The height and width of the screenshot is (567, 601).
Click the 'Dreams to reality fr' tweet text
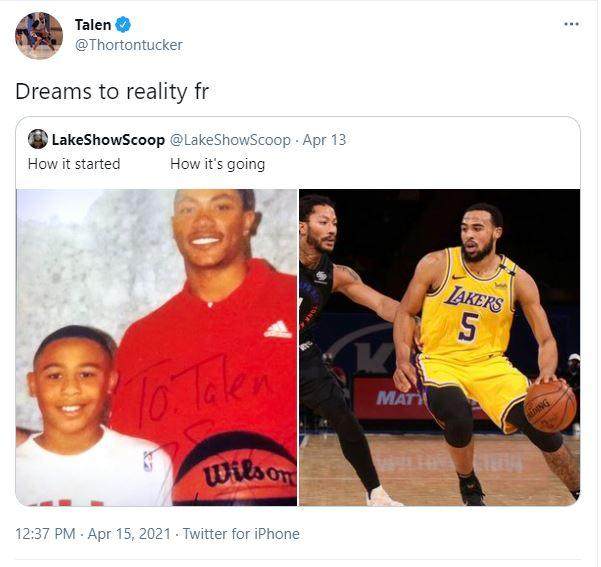coord(112,91)
